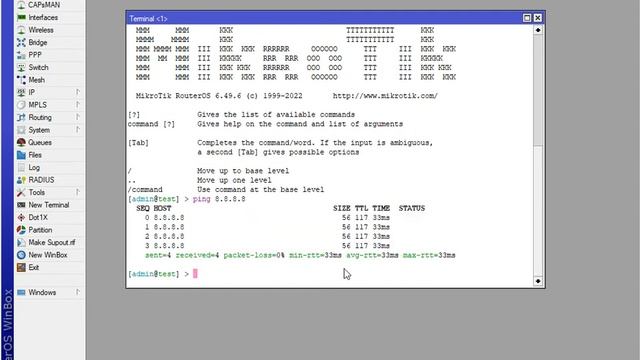Expand the Windows submenu arrow
Viewport: 640px width, 360px height.
point(78,293)
